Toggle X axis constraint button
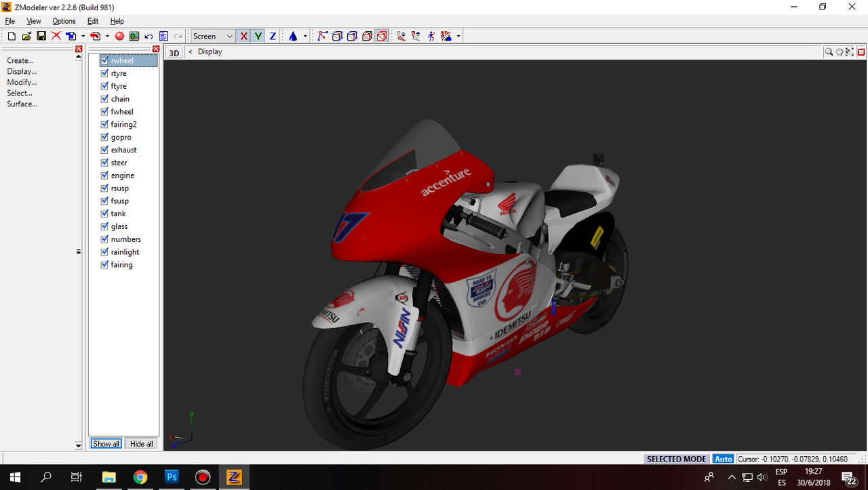The image size is (868, 490). pos(243,36)
